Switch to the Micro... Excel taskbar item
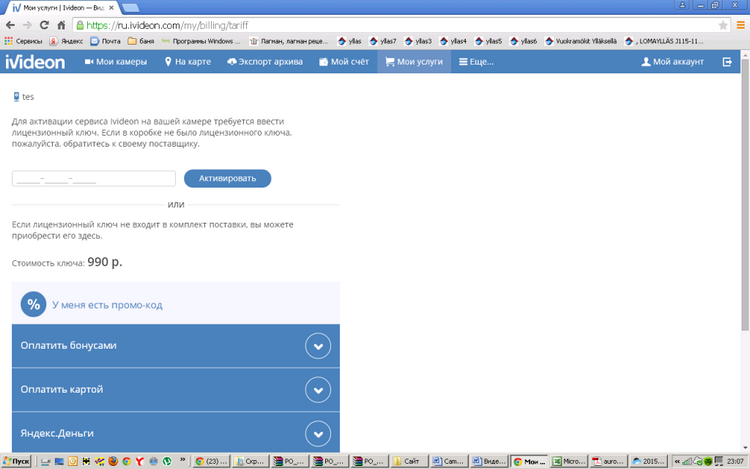The image size is (750, 469). [569, 461]
